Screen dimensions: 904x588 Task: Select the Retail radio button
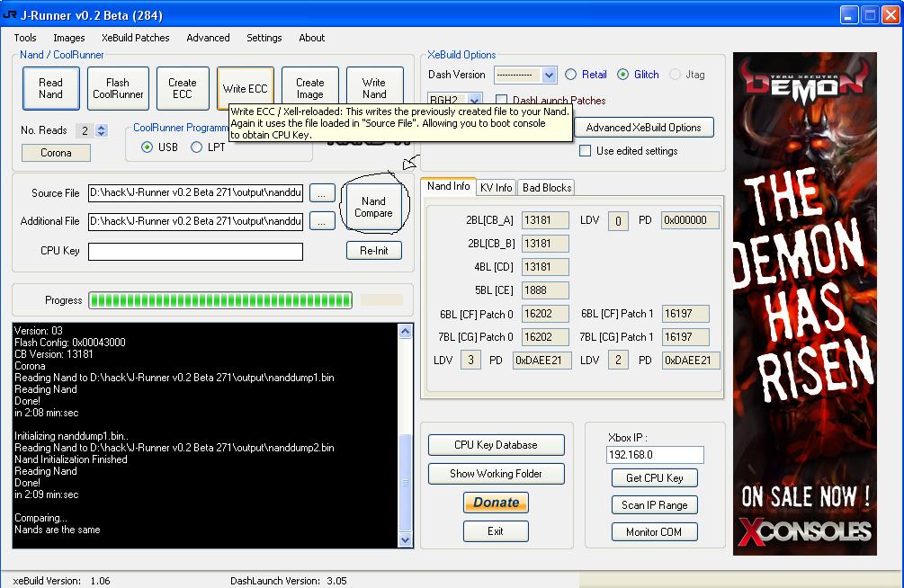(571, 75)
